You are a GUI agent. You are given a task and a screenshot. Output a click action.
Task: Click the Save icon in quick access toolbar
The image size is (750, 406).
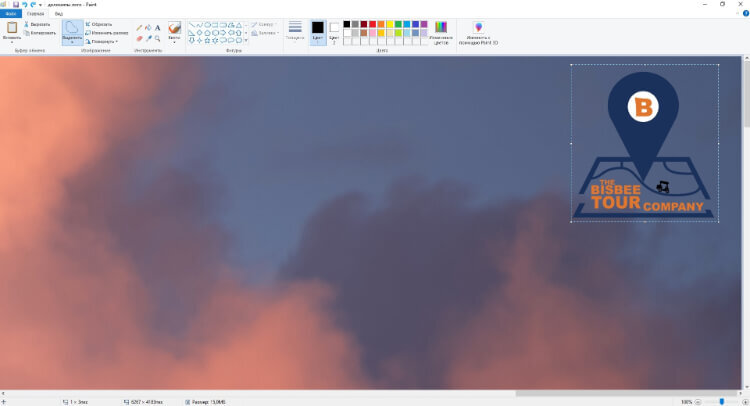pos(16,4)
